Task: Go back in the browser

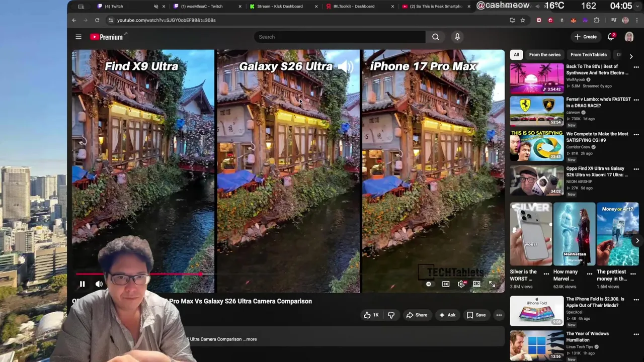Action: coord(74,20)
